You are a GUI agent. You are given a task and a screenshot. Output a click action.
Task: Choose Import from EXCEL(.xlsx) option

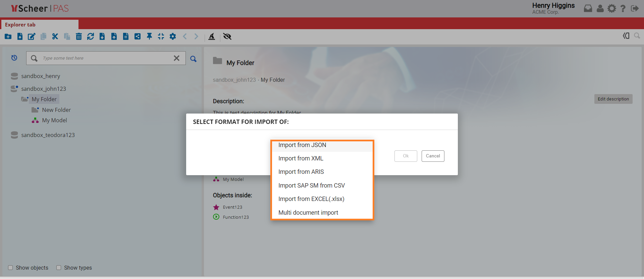(x=322, y=199)
